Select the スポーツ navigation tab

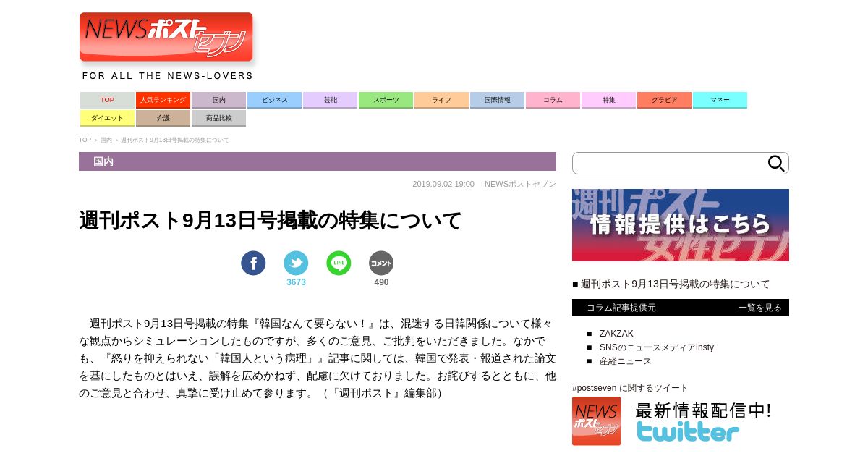click(386, 100)
